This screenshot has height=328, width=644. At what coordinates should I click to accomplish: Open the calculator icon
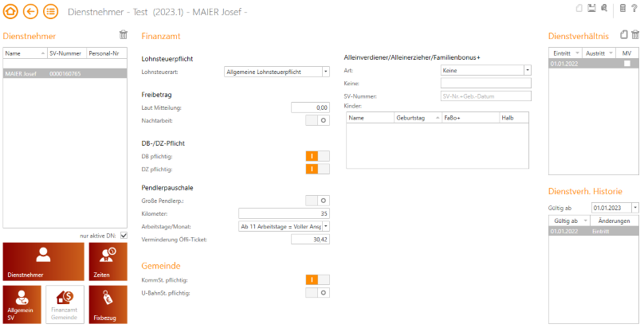point(622,8)
